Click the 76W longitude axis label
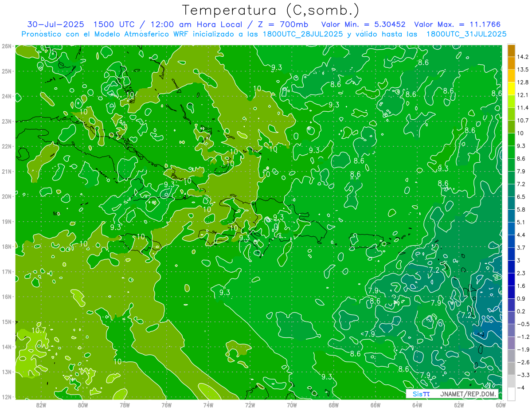The height and width of the screenshot is (411, 532). point(166,405)
